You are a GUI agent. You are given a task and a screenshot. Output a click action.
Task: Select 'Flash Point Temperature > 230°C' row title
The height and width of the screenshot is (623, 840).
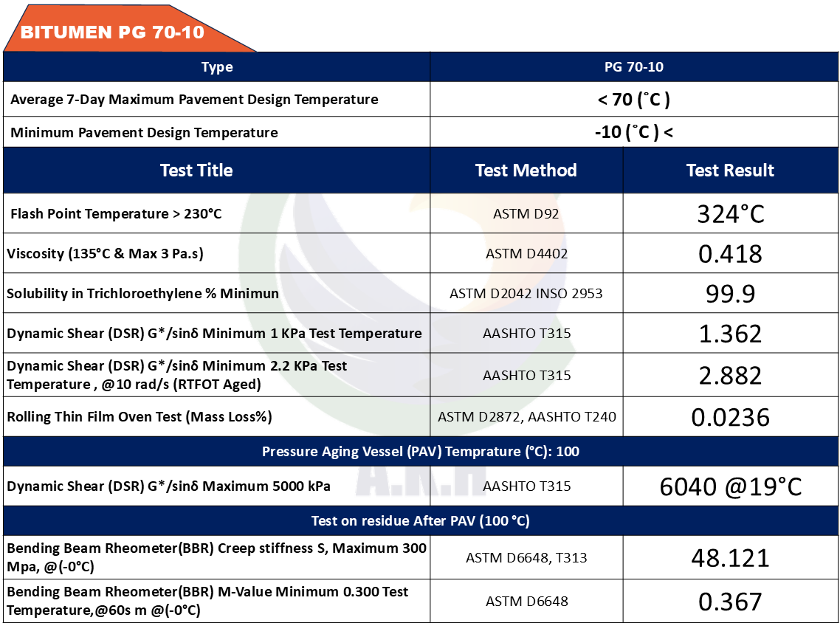(116, 214)
